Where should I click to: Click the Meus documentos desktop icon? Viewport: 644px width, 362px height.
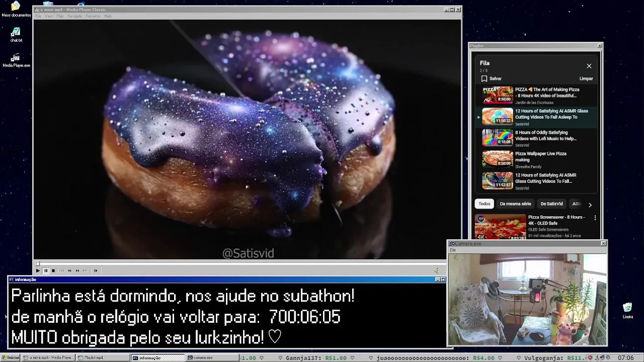point(16,9)
